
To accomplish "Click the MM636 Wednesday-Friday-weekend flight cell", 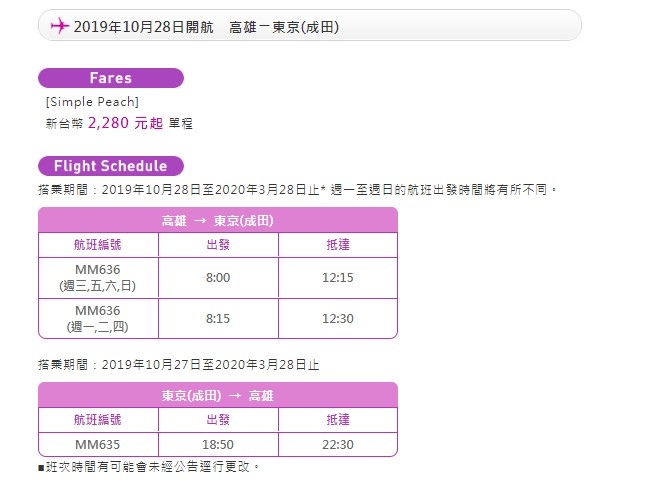I will click(x=98, y=278).
